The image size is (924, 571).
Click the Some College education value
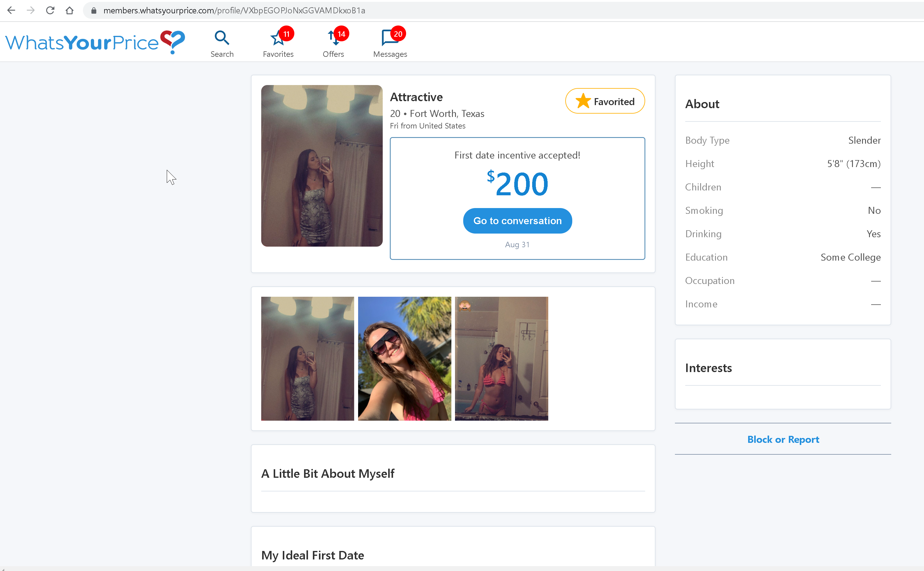tap(850, 258)
